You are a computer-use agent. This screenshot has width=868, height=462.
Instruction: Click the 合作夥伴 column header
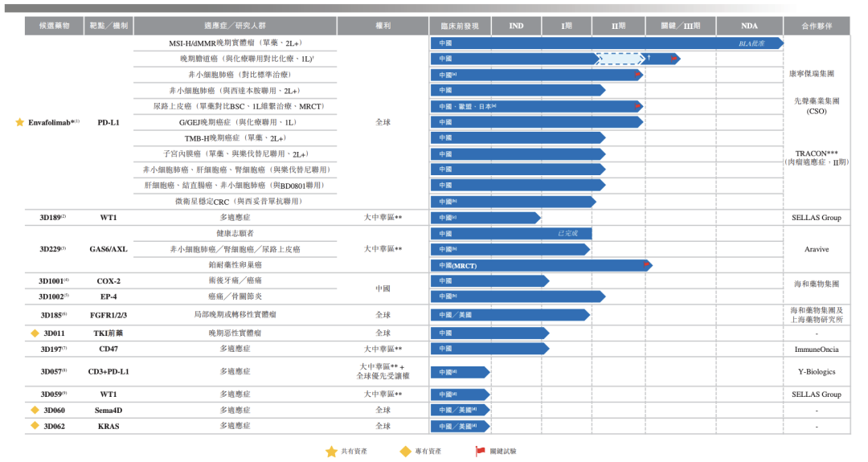tap(817, 26)
